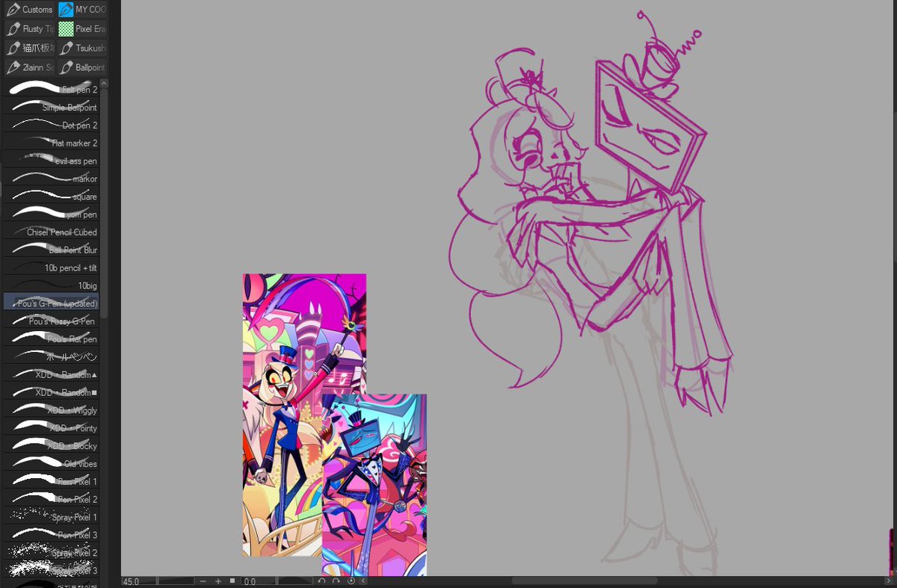The height and width of the screenshot is (588, 897).
Task: Choose the Spray Pixel 2 brush
Action: pyautogui.click(x=51, y=553)
